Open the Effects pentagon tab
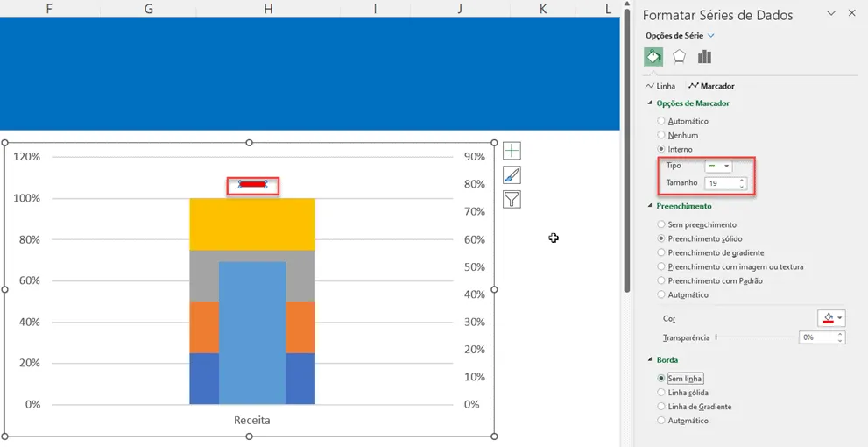Viewport: 868px width, 447px height. (679, 57)
